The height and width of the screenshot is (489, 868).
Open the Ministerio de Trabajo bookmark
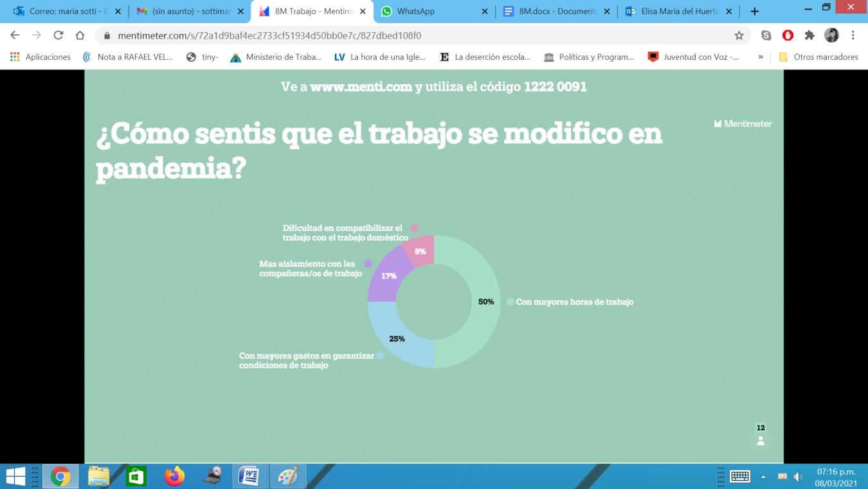point(276,57)
